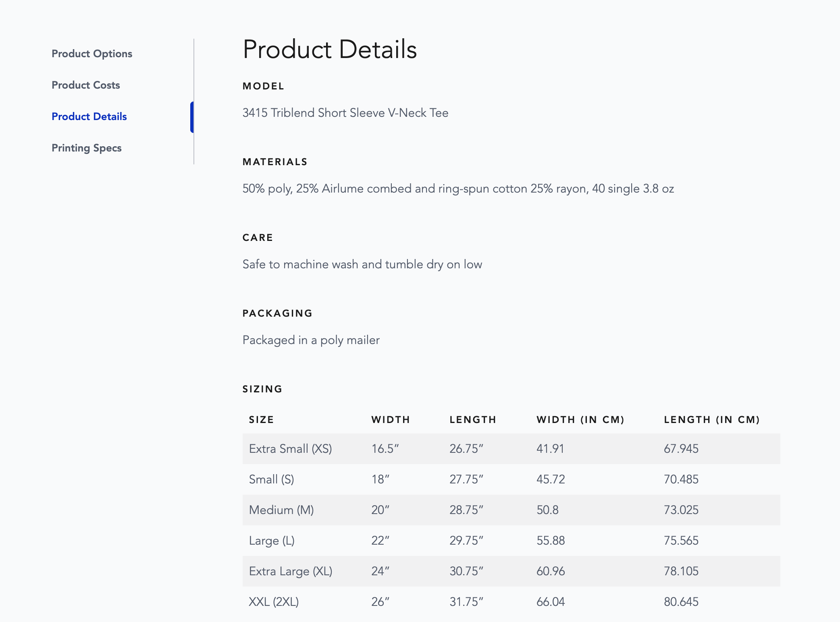Click the materials description starting '50% poly'
This screenshot has width=840, height=622.
[x=458, y=189]
